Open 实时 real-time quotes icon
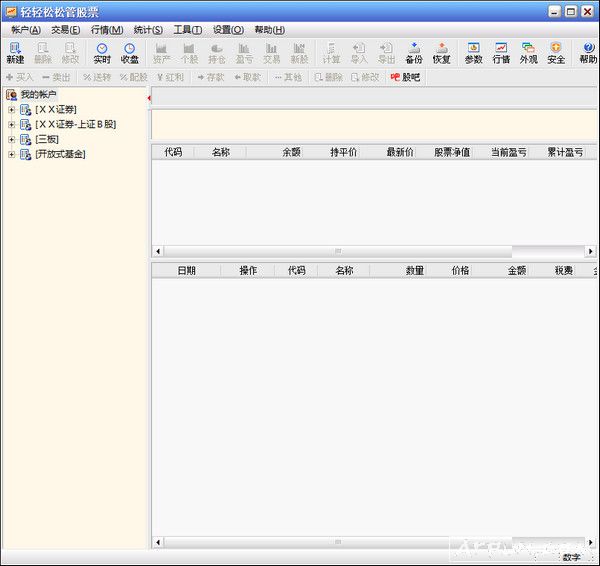Image resolution: width=600 pixels, height=566 pixels. (x=102, y=53)
